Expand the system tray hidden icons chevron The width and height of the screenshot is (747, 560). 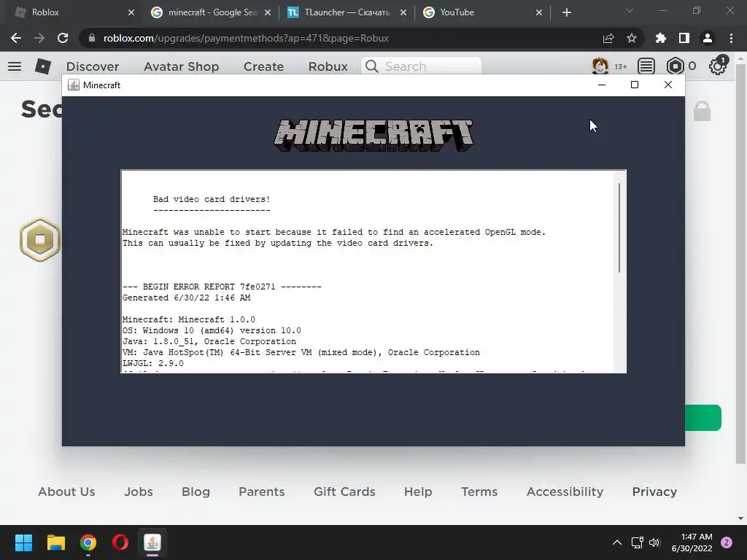pos(617,542)
